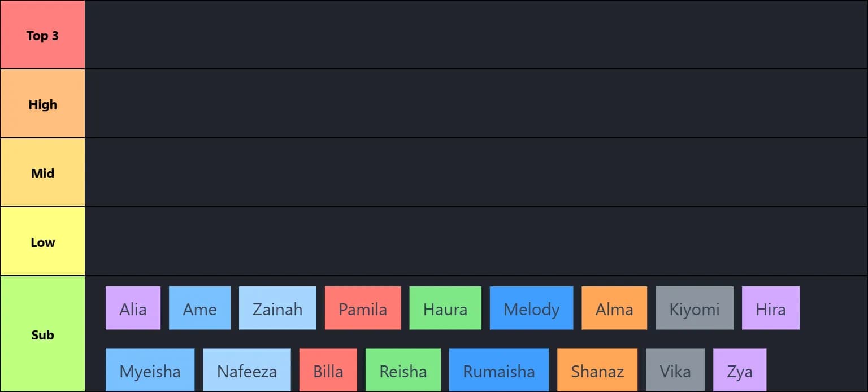Pick the Zainah tile
The width and height of the screenshot is (868, 392).
(277, 308)
